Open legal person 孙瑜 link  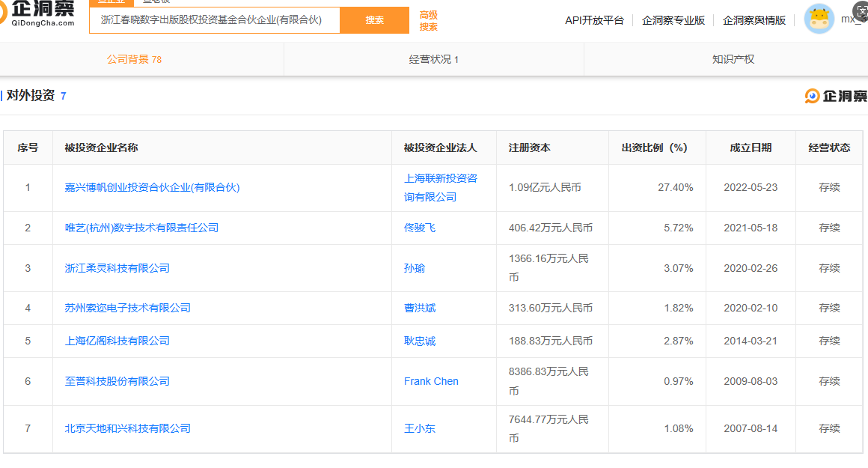(415, 268)
